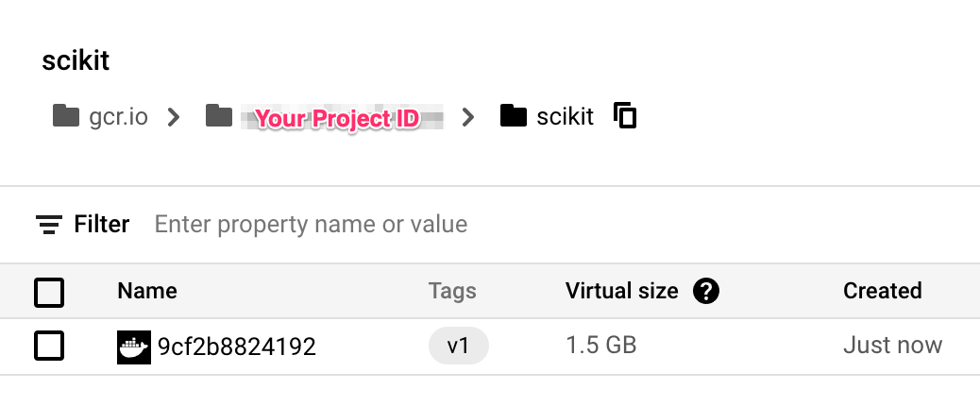Sort by the Virtual size column header
The width and height of the screenshot is (980, 406).
pyautogui.click(x=621, y=291)
